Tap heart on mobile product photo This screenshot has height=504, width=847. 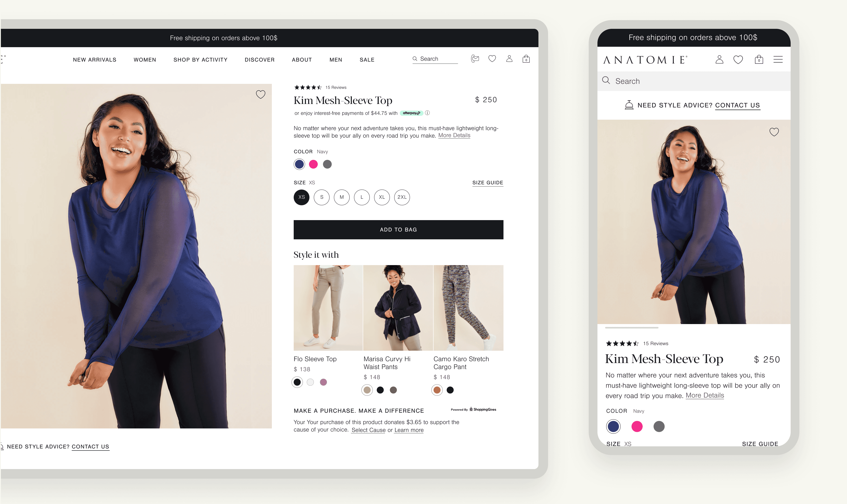774,132
